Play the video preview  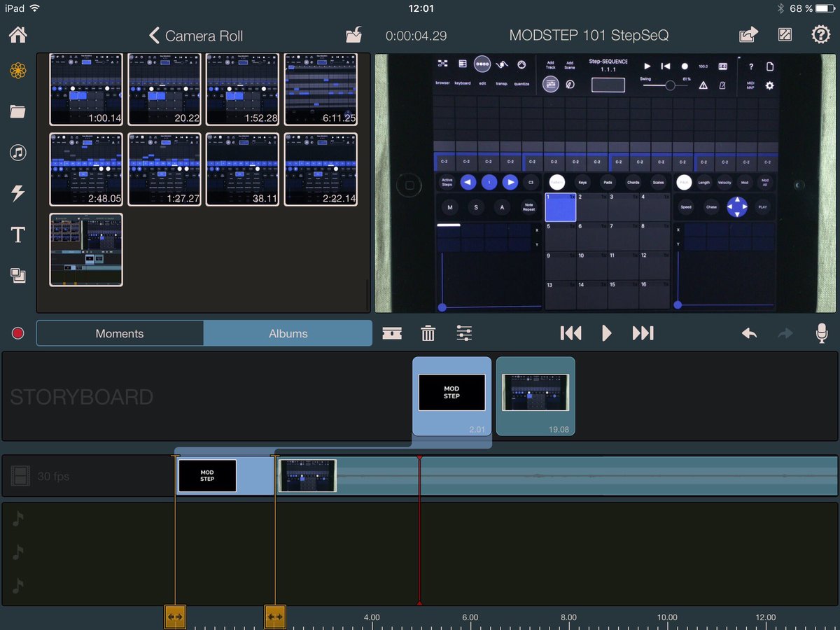(607, 333)
